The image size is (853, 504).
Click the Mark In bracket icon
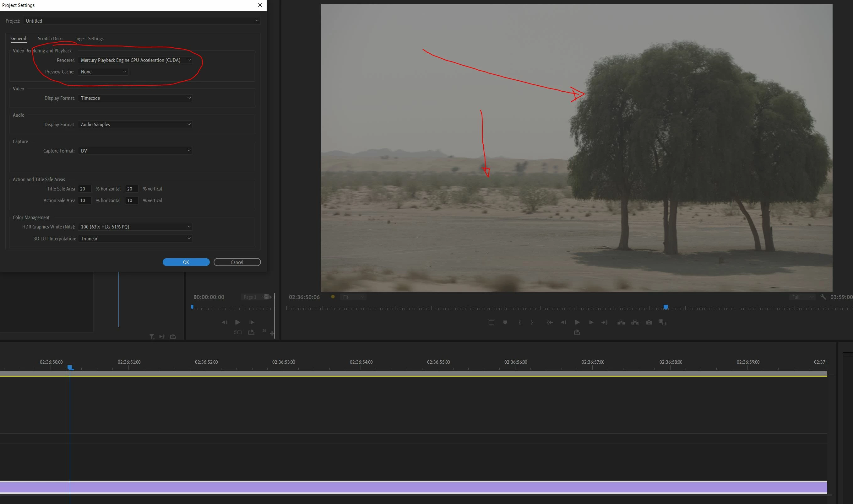click(519, 322)
